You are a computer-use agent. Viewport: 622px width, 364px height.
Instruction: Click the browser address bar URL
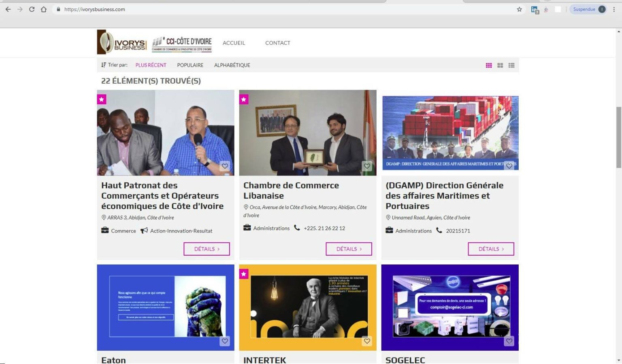[x=243, y=9]
